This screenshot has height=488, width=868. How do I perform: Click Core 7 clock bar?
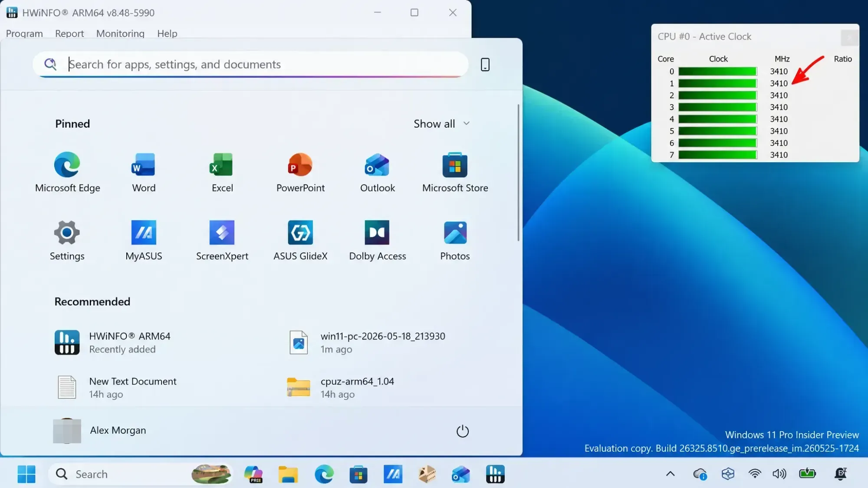point(717,155)
